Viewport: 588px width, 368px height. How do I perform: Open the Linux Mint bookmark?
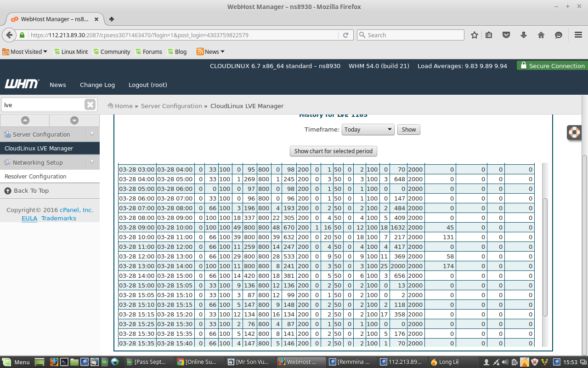pos(71,52)
